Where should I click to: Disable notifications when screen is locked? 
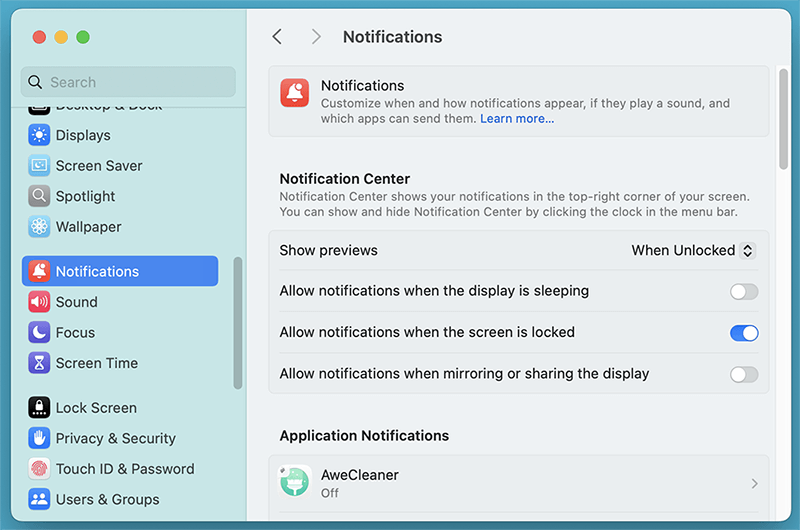click(744, 333)
